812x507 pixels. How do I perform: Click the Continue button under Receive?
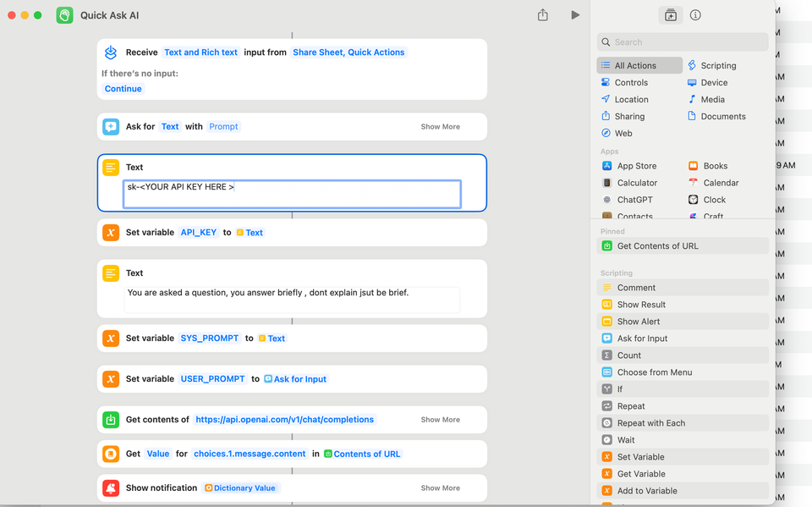[123, 88]
